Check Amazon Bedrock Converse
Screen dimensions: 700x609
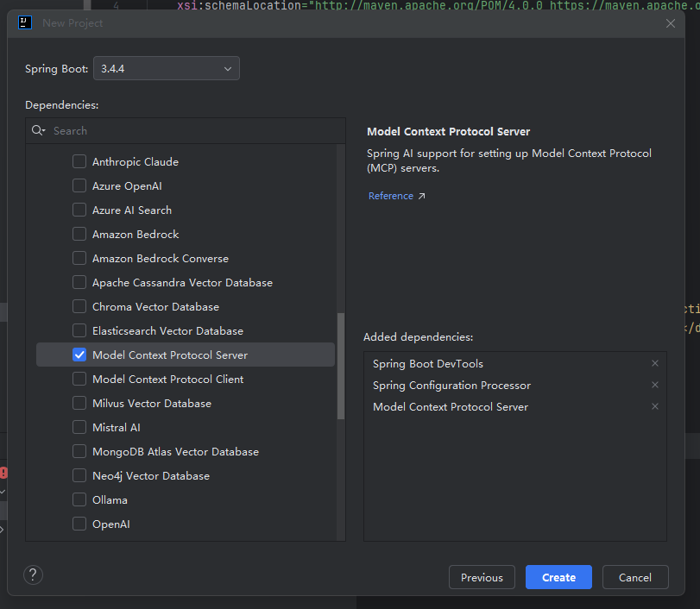(79, 258)
